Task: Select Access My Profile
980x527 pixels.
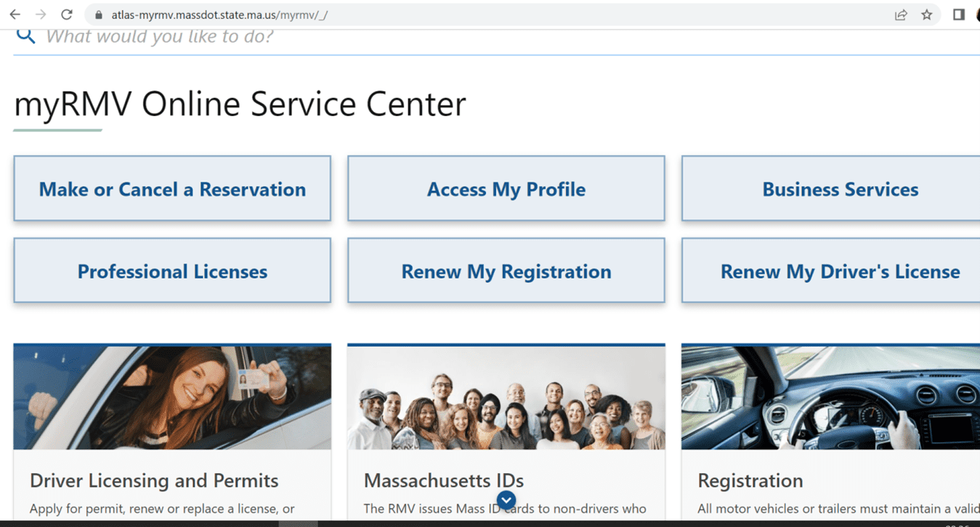Action: (506, 189)
